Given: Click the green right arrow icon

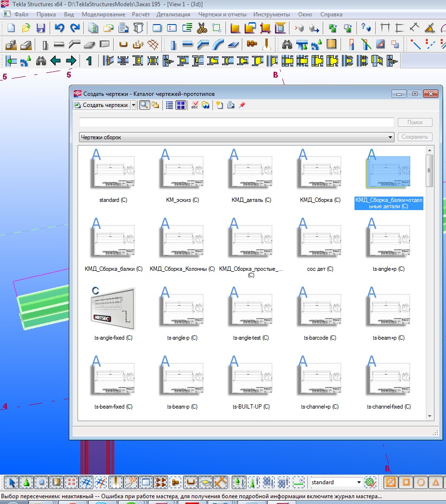Looking at the screenshot, I should [x=71, y=61].
